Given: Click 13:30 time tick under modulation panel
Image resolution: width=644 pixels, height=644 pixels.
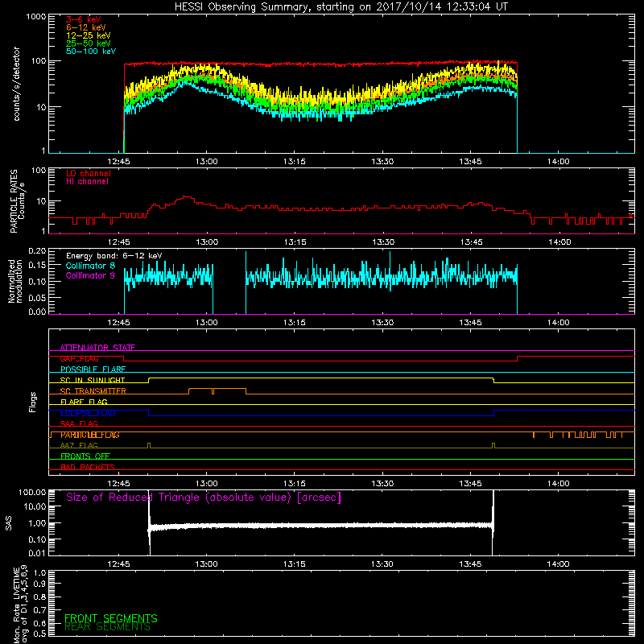Looking at the screenshot, I should pos(383,323).
